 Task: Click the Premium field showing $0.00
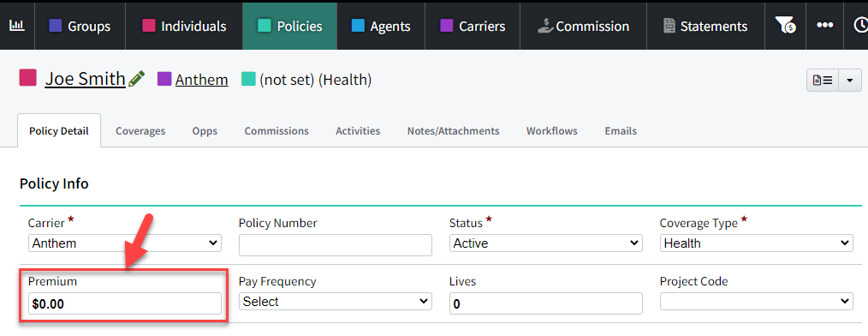point(125,303)
